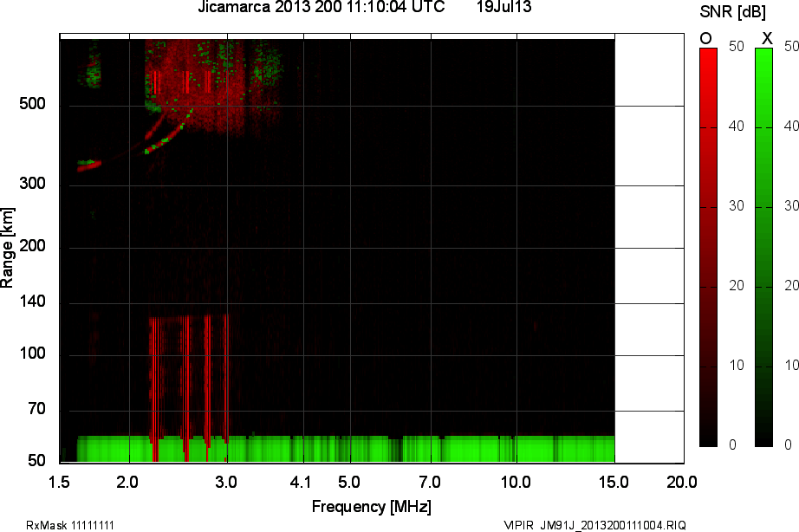The height and width of the screenshot is (532, 799).
Task: Click the title text 'Jicamarca 2013 200 11:10:04 UTC'
Action: tap(321, 7)
